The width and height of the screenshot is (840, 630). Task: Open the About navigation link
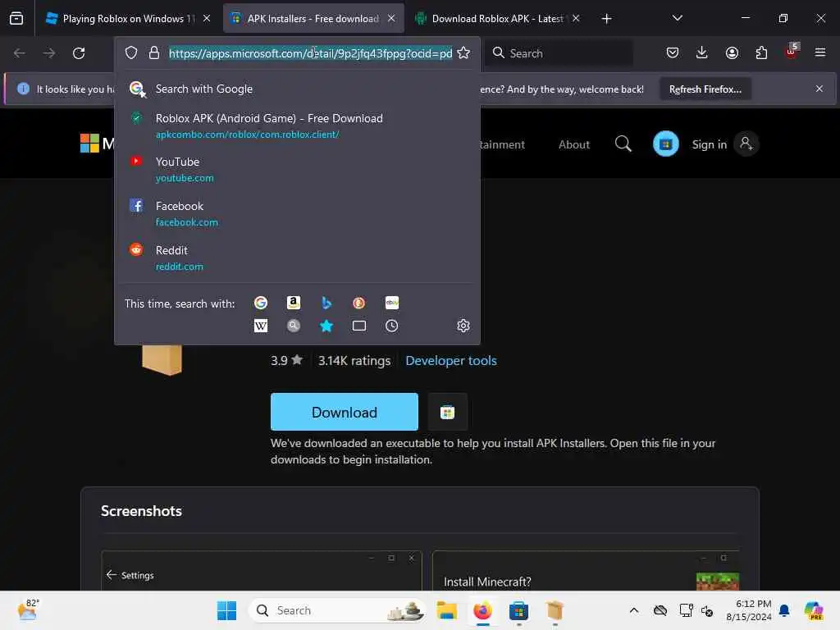coord(573,144)
